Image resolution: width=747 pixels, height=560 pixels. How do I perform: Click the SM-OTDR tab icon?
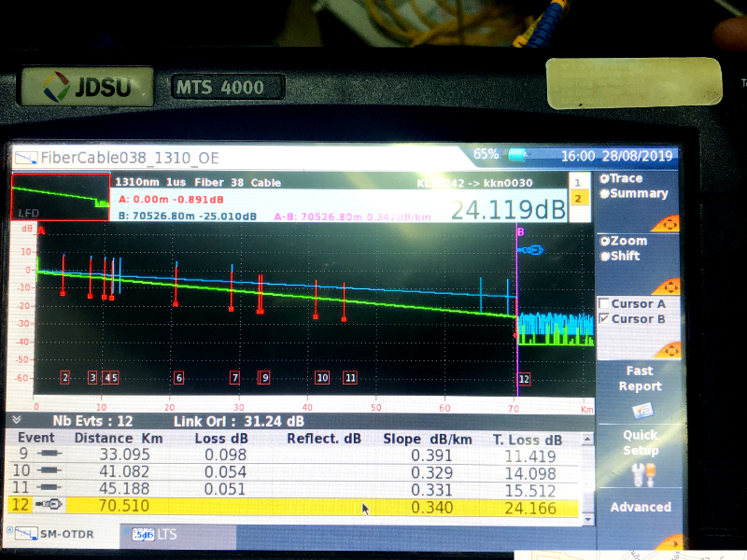tap(26, 534)
